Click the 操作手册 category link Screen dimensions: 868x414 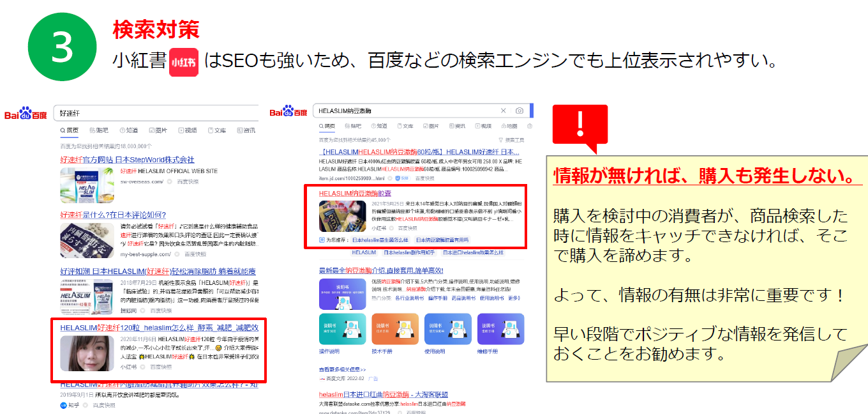pyautogui.click(x=438, y=298)
